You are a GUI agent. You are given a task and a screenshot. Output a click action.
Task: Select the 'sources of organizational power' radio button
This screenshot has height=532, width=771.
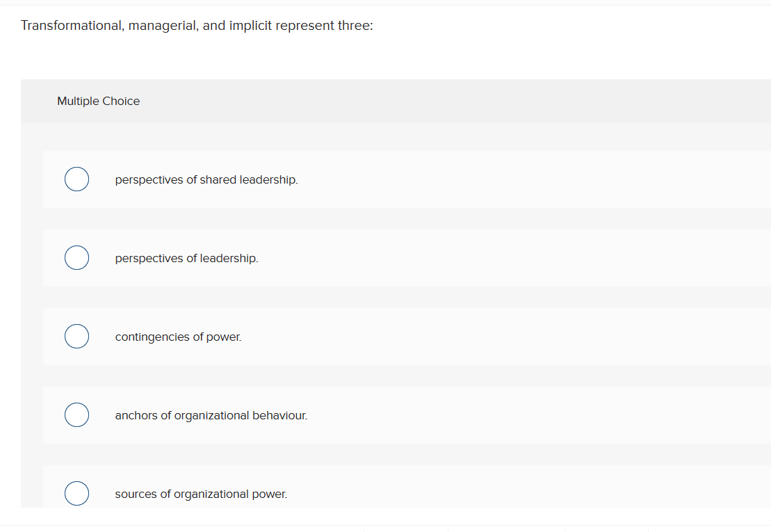pos(76,493)
